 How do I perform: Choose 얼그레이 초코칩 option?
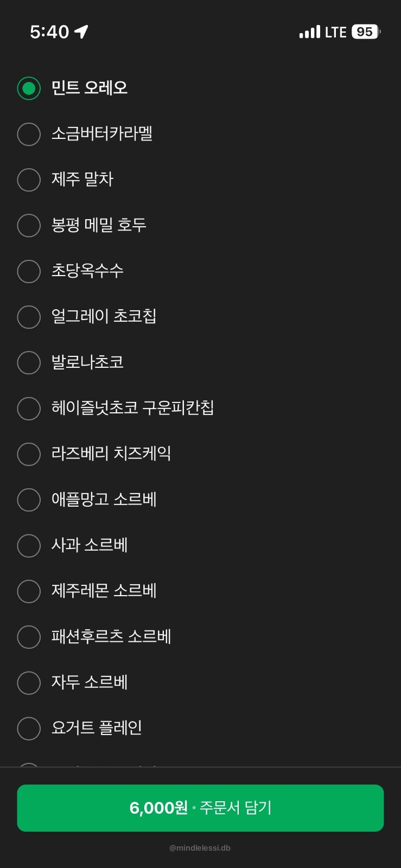click(x=29, y=317)
